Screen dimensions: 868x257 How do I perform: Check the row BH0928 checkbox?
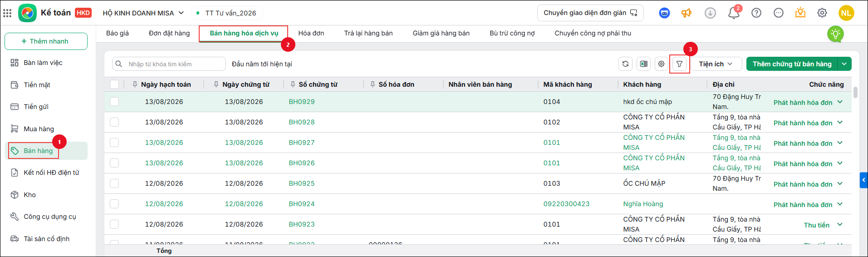(114, 122)
